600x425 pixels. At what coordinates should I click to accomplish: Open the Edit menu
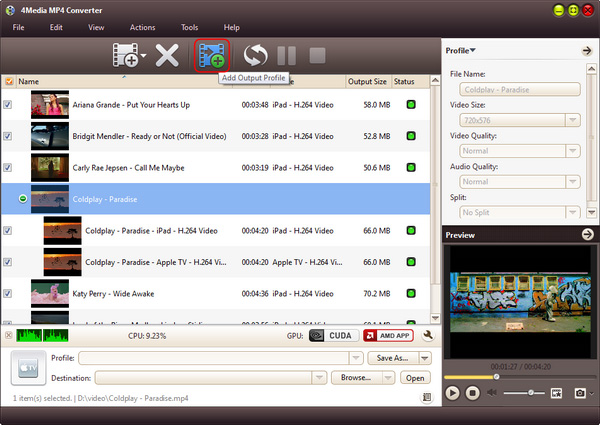[56, 28]
